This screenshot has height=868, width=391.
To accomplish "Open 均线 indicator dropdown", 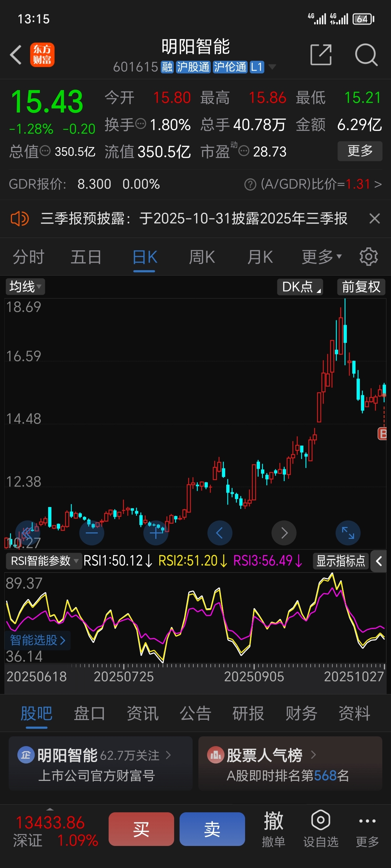I will (x=25, y=287).
